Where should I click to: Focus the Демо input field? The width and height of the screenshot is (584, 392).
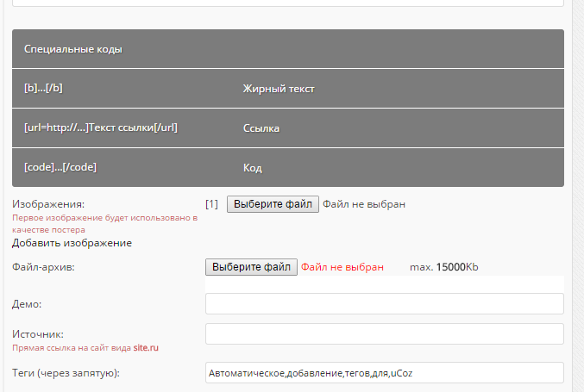pos(385,303)
